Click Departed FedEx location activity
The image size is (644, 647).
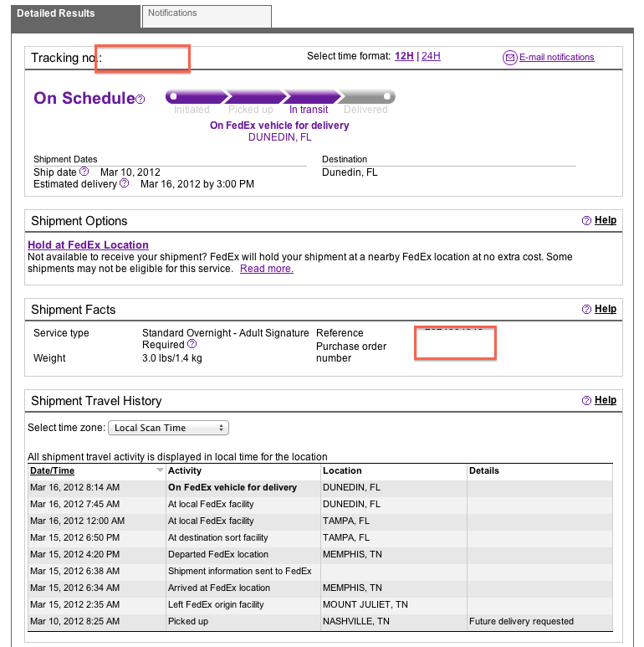218,555
